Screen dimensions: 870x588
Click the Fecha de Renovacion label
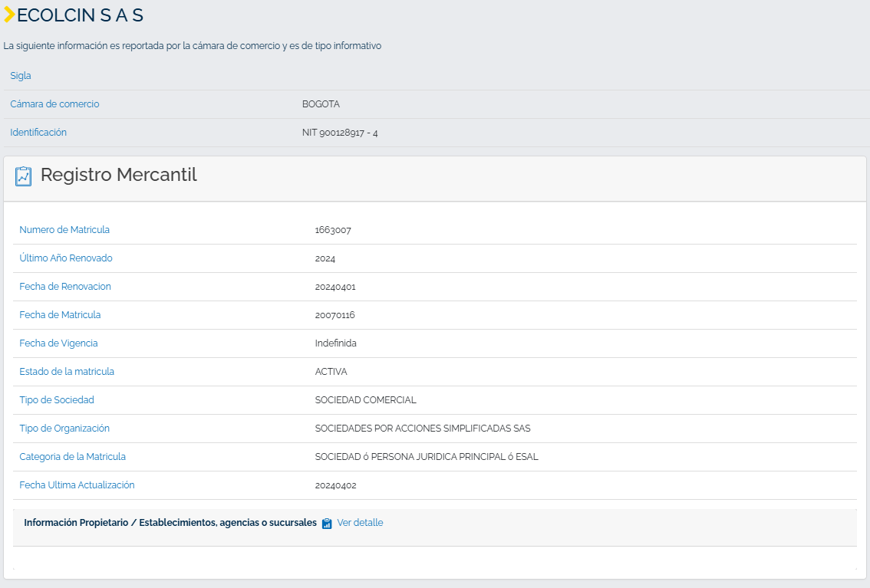(65, 287)
